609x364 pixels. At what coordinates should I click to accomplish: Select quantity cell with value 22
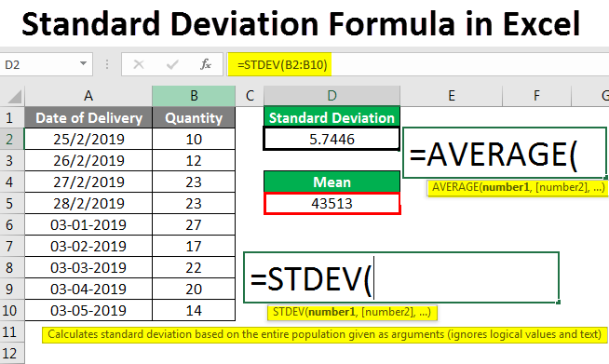(x=194, y=267)
